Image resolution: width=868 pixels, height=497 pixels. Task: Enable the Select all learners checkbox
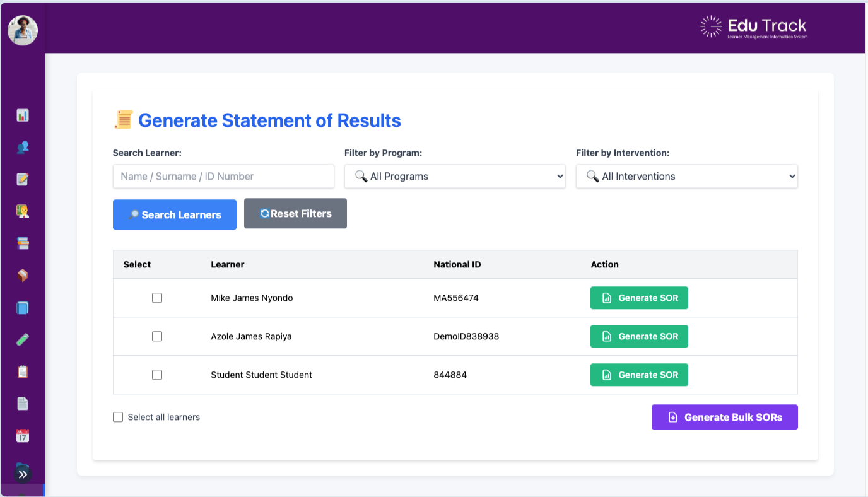(x=118, y=417)
